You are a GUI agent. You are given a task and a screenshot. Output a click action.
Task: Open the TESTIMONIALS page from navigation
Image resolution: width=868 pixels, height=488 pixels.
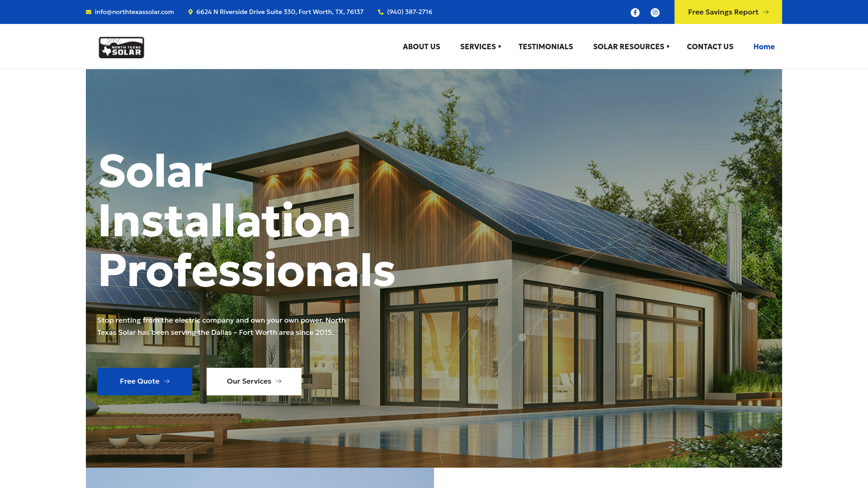pos(546,47)
